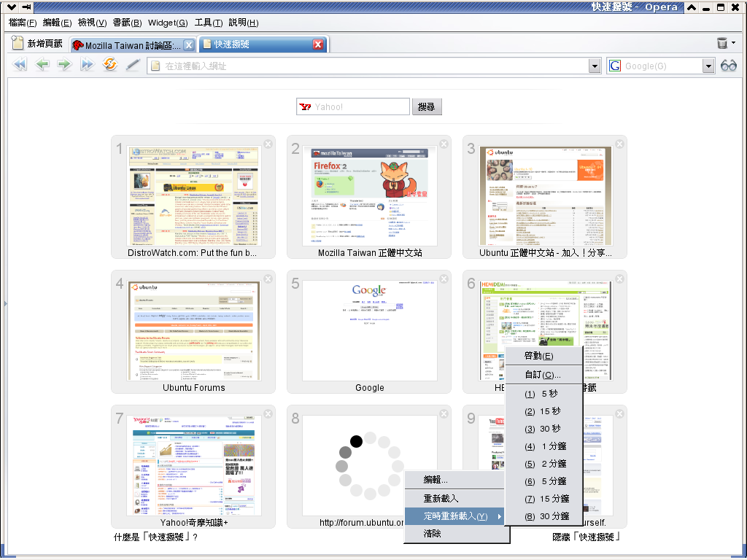Choose 編輯... in the context menu
This screenshot has height=560, width=747.
454,480
